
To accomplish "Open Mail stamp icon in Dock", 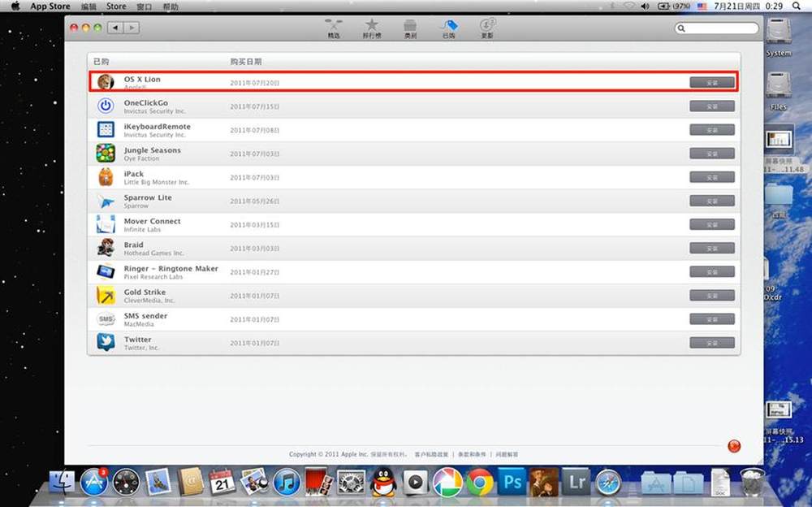I will (x=158, y=481).
